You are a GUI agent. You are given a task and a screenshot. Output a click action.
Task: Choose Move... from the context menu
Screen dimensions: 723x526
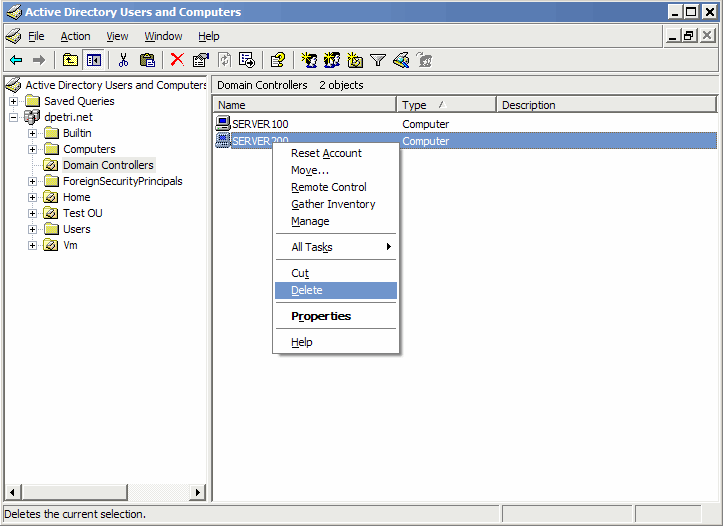tap(336, 170)
